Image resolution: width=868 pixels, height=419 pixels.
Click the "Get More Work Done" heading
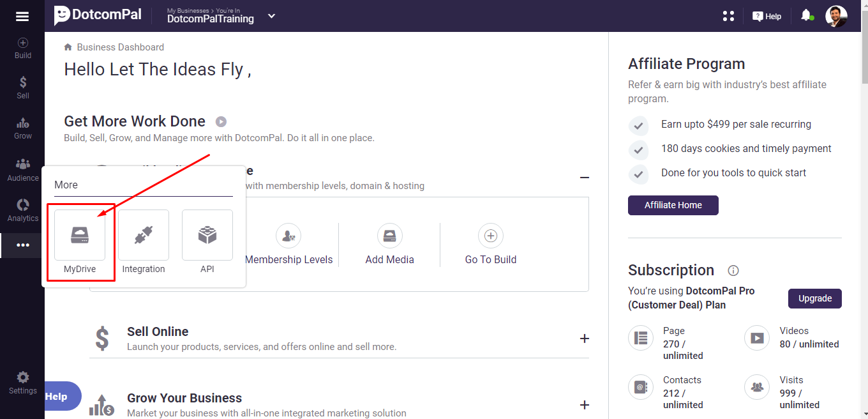pyautogui.click(x=135, y=121)
